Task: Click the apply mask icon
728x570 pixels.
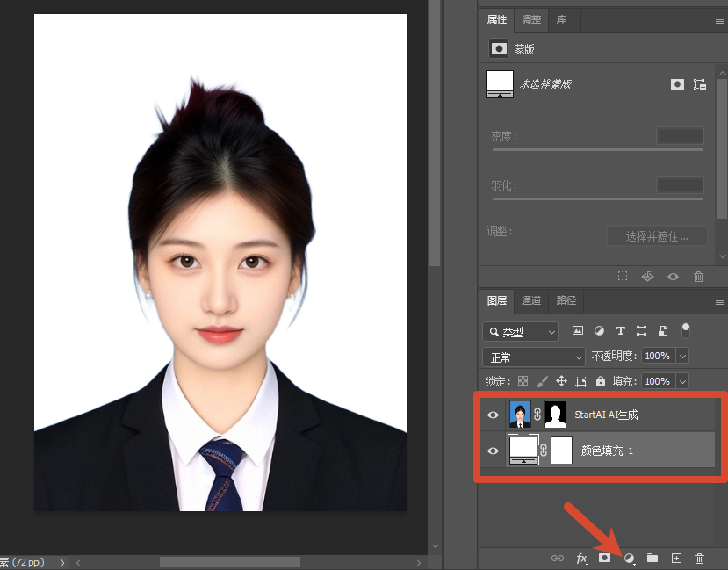Action: (x=648, y=277)
